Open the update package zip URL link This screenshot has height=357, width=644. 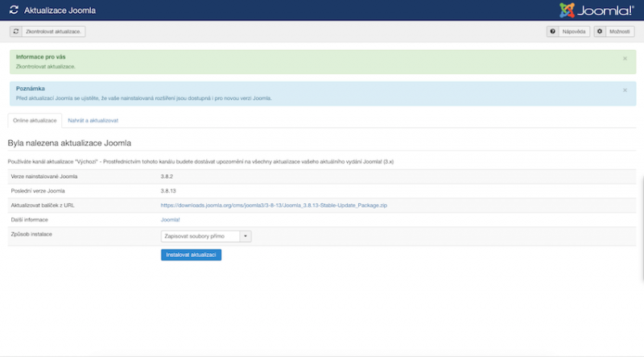click(x=274, y=205)
